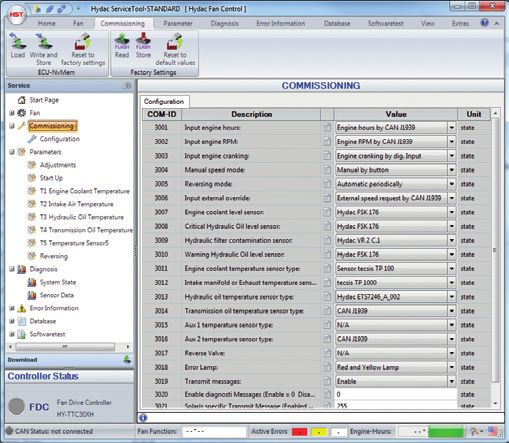509x443 pixels.
Task: Open the Error Information ribbon tab
Action: (x=280, y=23)
